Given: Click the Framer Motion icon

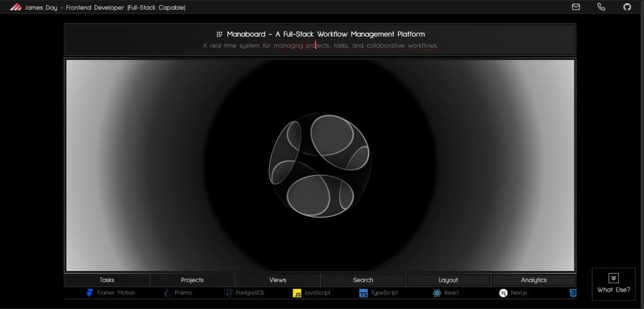Looking at the screenshot, I should (x=90, y=293).
